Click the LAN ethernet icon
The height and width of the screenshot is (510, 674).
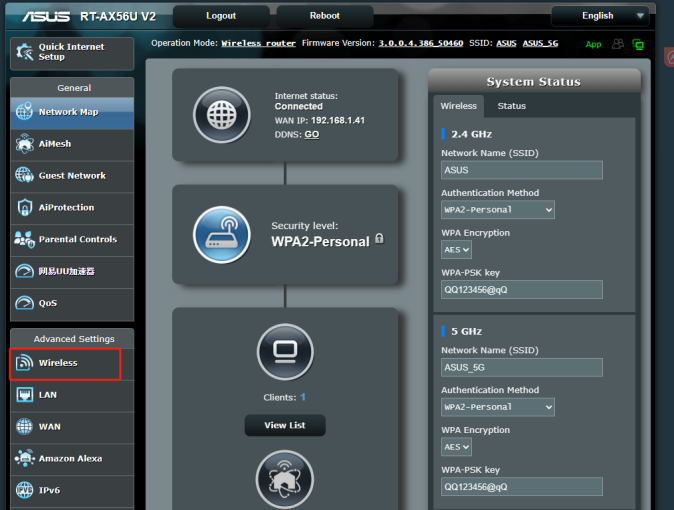25,394
